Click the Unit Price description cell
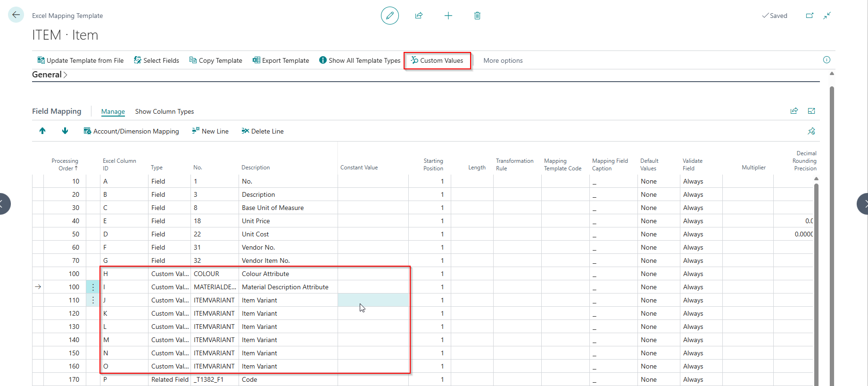This screenshot has width=868, height=386. [x=288, y=221]
